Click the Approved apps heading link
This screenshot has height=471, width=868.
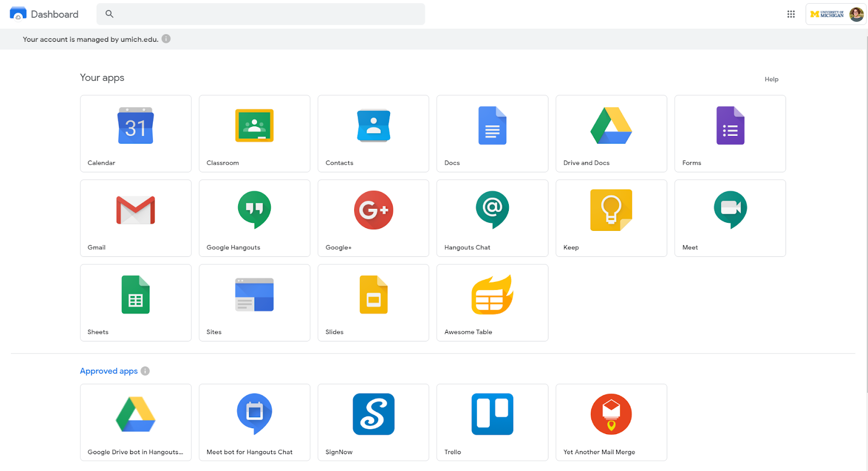coord(108,371)
